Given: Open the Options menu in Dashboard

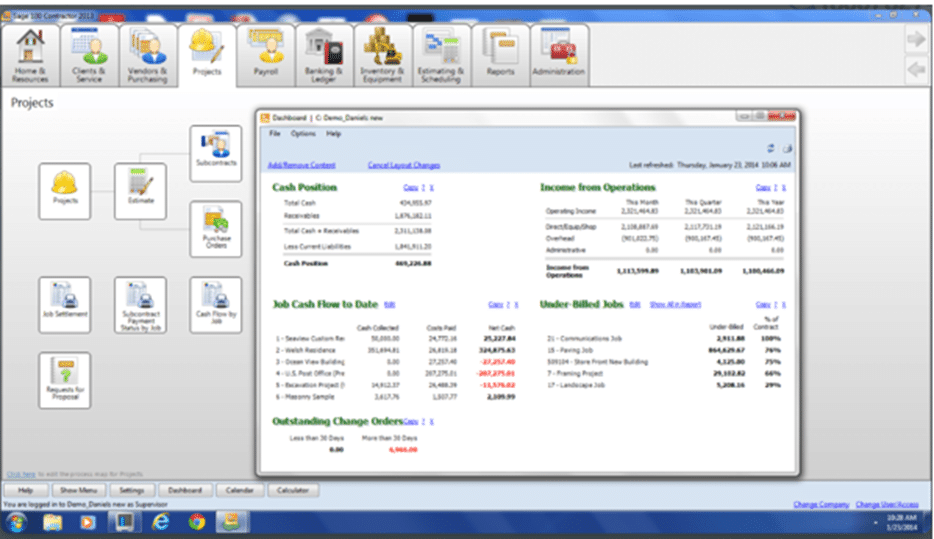Looking at the screenshot, I should coord(302,133).
